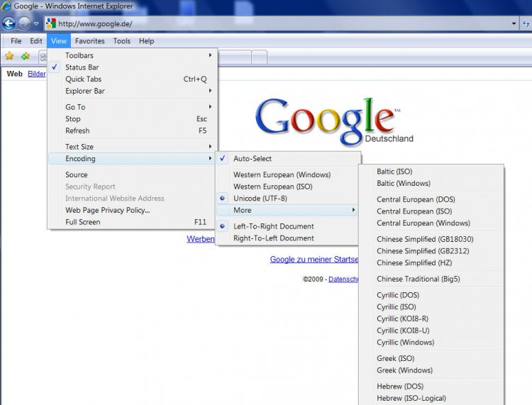
Task: Click the Internet Explorer title bar logo
Action: 6,6
